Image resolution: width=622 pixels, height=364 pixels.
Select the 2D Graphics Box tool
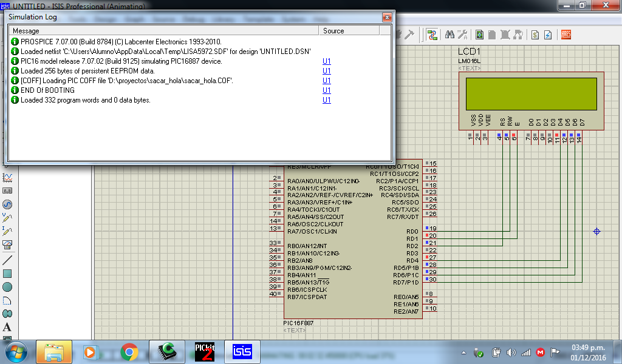coord(7,274)
